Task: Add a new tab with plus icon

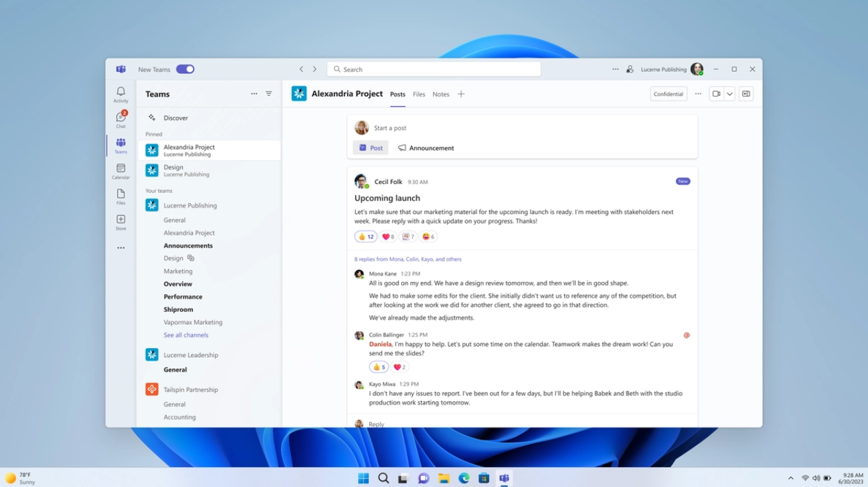Action: 461,94
